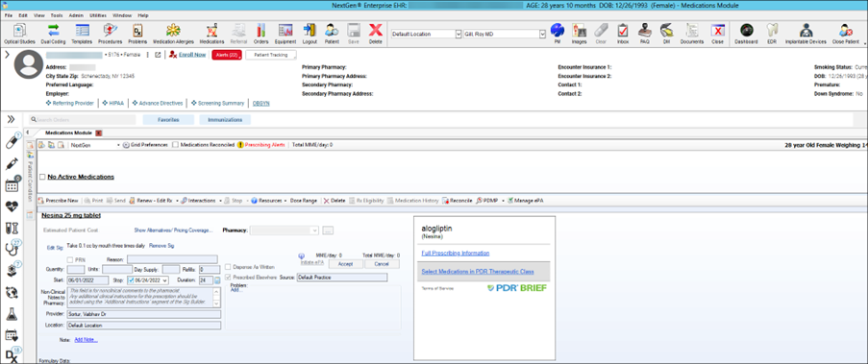The image size is (868, 364).
Task: Enable the Dispense As Written checkbox
Action: pyautogui.click(x=228, y=267)
